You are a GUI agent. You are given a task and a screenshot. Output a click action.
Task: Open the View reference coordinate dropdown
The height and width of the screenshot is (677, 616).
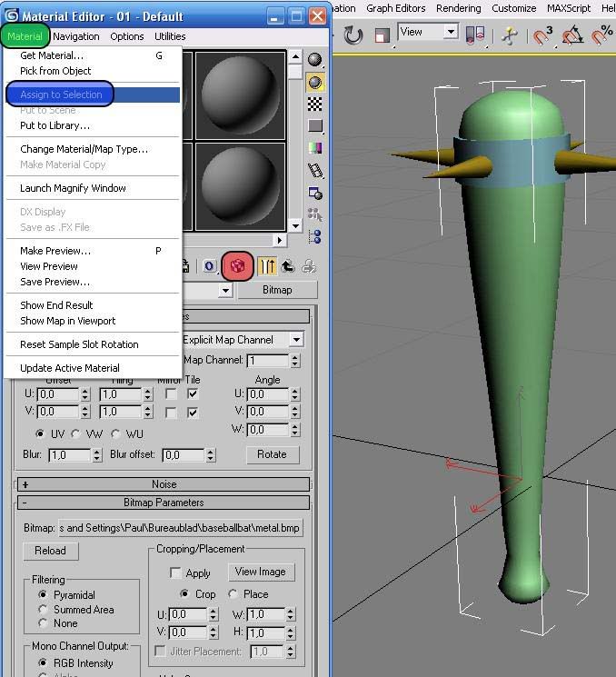[451, 32]
